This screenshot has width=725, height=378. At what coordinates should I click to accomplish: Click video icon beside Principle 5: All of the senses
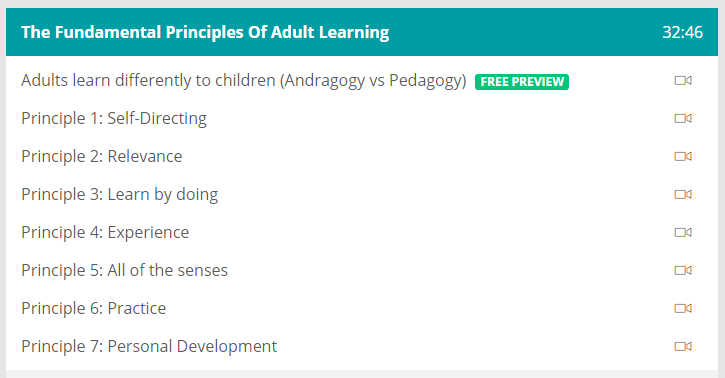click(683, 270)
